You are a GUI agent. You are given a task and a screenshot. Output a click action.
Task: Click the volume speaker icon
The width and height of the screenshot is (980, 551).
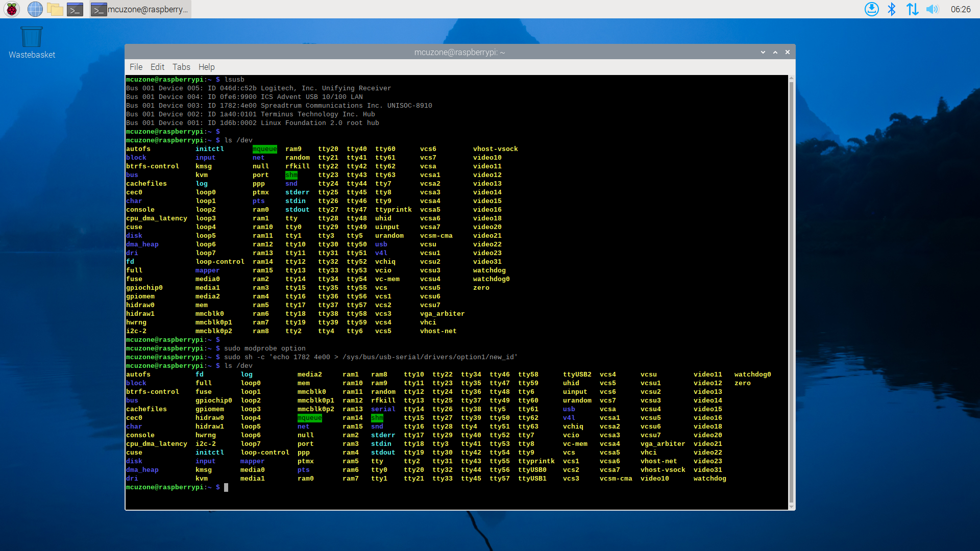(x=932, y=9)
